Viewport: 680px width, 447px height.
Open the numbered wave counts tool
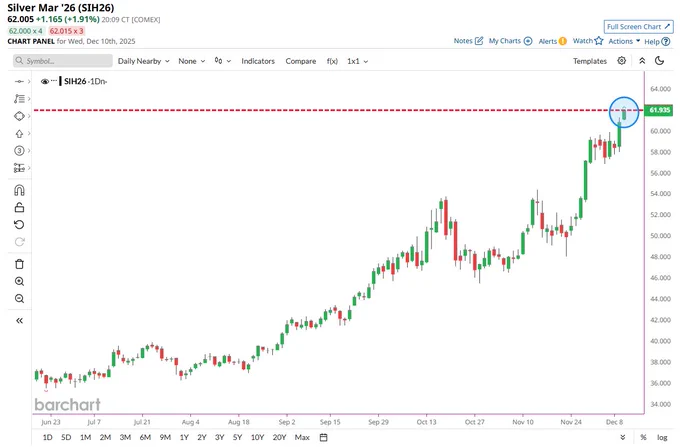tap(19, 151)
